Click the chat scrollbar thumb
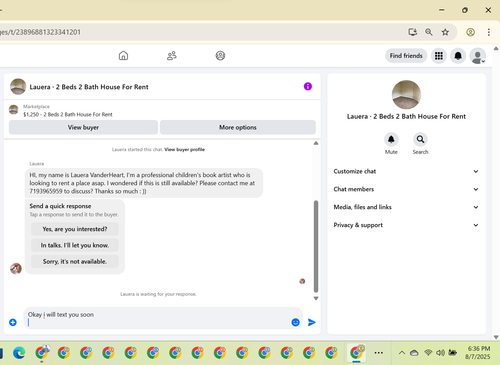Viewport: 500px width, 365px height. 316,247
